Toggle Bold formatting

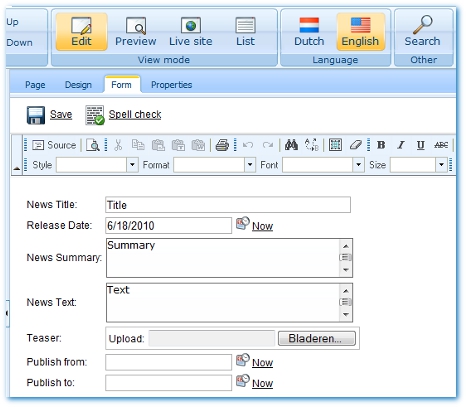(381, 145)
